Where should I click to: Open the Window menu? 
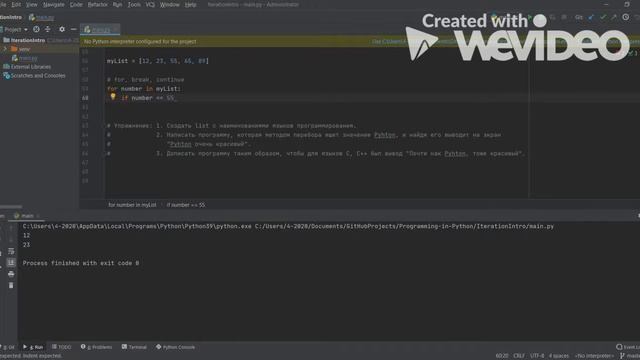pyautogui.click(x=169, y=4)
